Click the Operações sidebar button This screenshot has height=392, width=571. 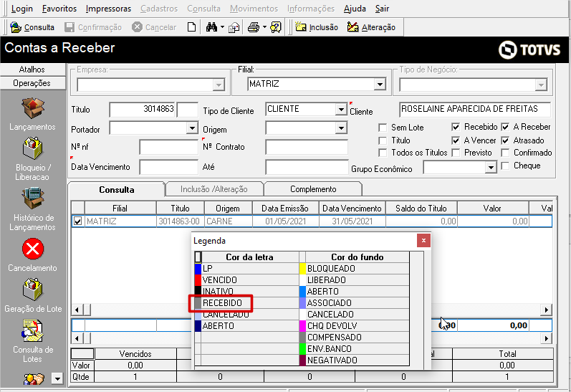coord(32,83)
